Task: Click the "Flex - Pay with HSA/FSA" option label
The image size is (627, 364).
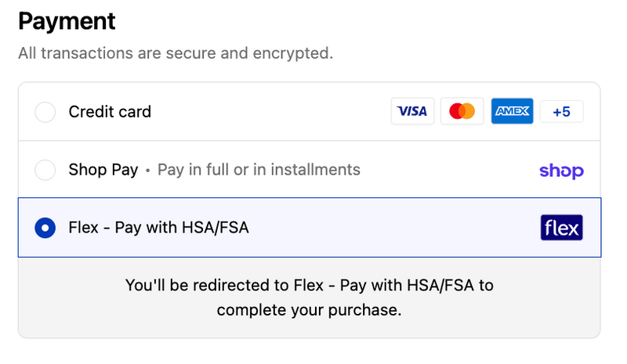Action: 164,228
